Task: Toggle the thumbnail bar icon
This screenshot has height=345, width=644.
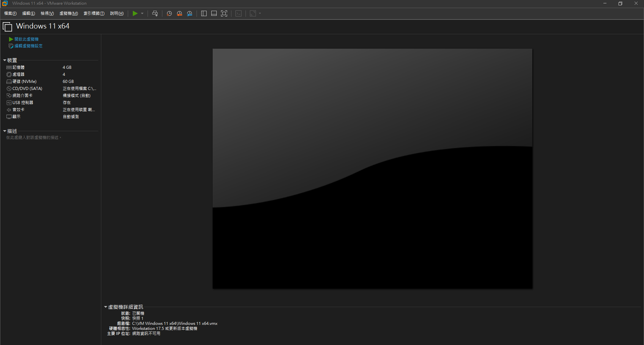Action: pos(214,13)
